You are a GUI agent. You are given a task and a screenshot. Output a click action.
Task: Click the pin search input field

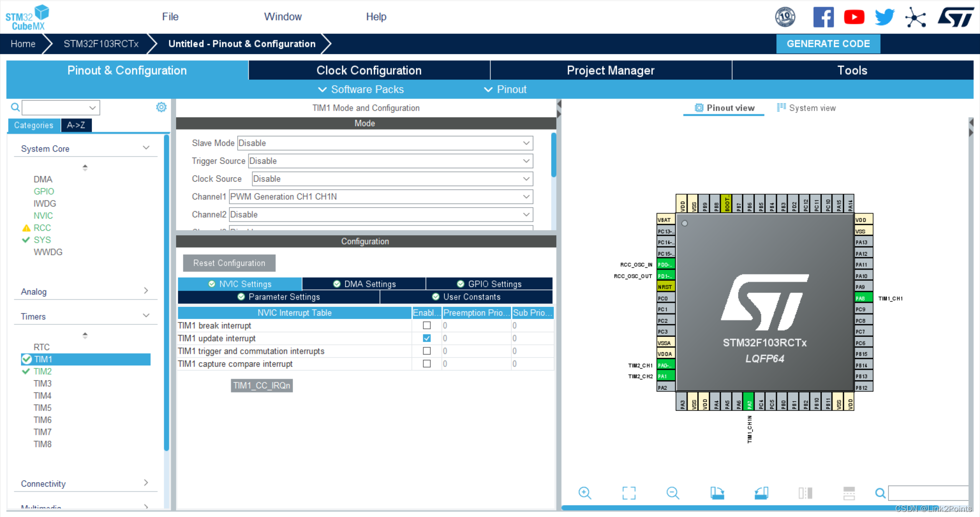point(928,493)
